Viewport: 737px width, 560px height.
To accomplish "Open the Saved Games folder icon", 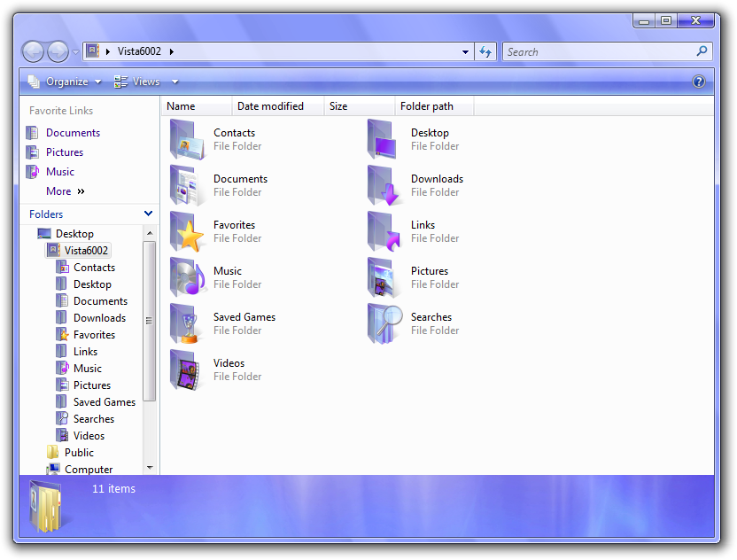I will 187,323.
